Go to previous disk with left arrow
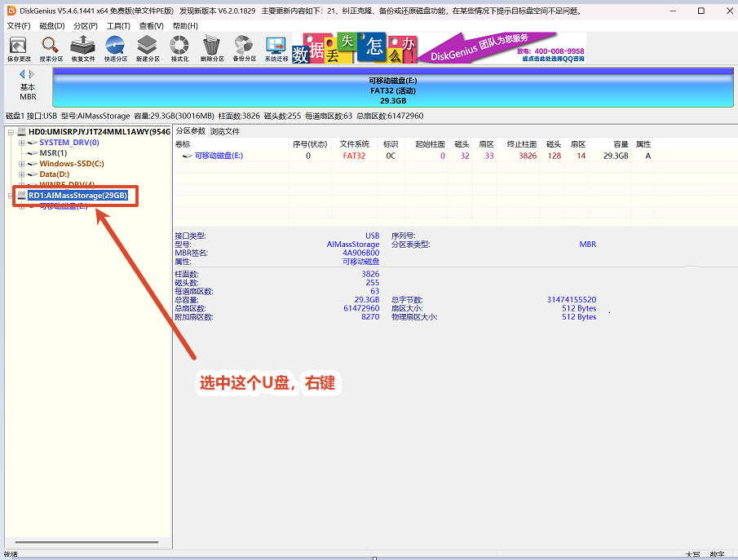This screenshot has height=560, width=738. click(22, 74)
